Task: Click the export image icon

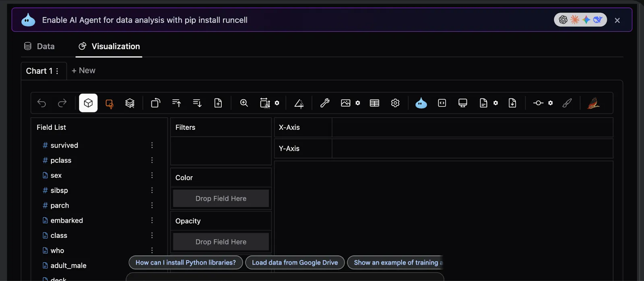Action: tap(345, 103)
